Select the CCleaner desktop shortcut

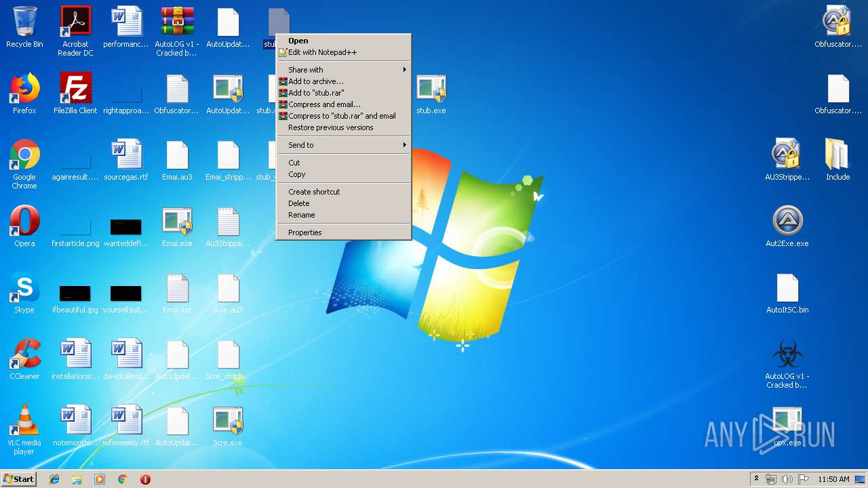24,359
